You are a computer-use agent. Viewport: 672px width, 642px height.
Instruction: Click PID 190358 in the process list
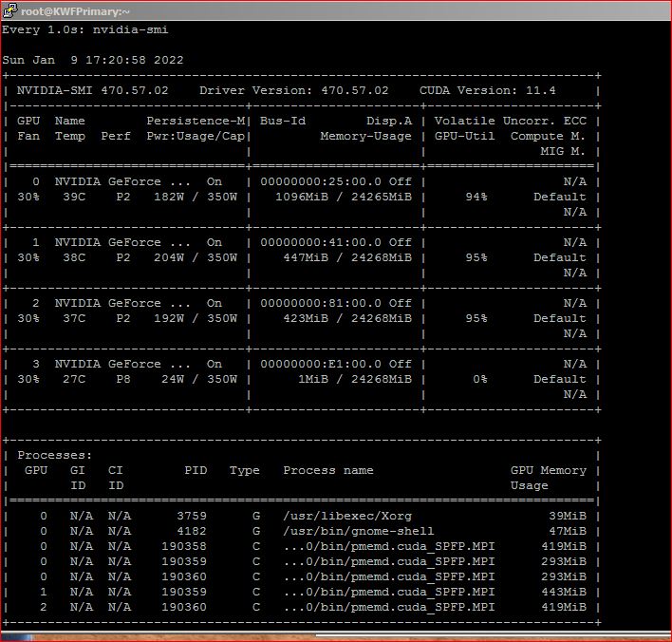[x=184, y=546]
